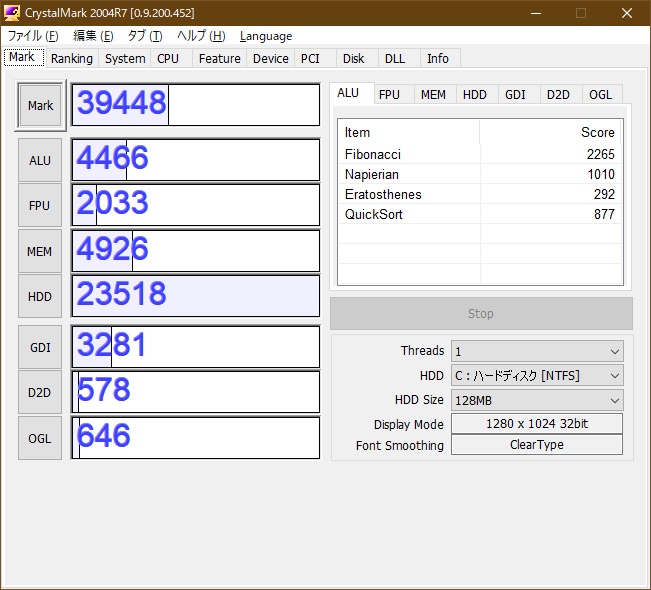Open the HDD Size dropdown
Viewport: 651px width, 590px height.
537,400
